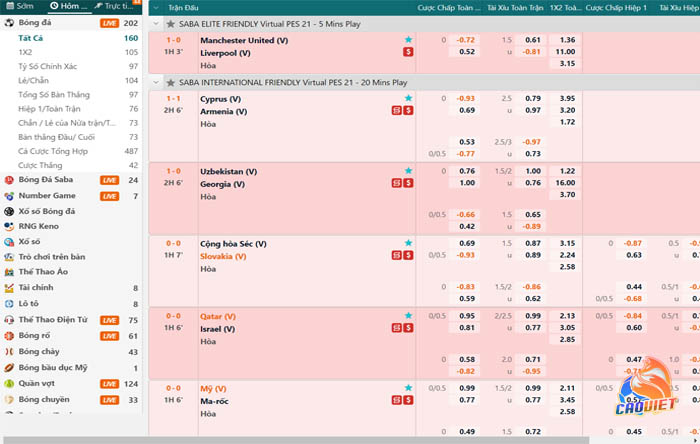The height and width of the screenshot is (444, 700).
Task: Click the red S icon for Manchester United match
Action: tap(408, 52)
